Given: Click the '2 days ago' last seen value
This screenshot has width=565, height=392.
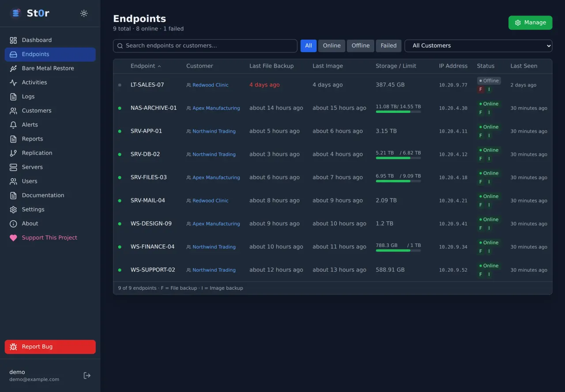Looking at the screenshot, I should coord(524,85).
